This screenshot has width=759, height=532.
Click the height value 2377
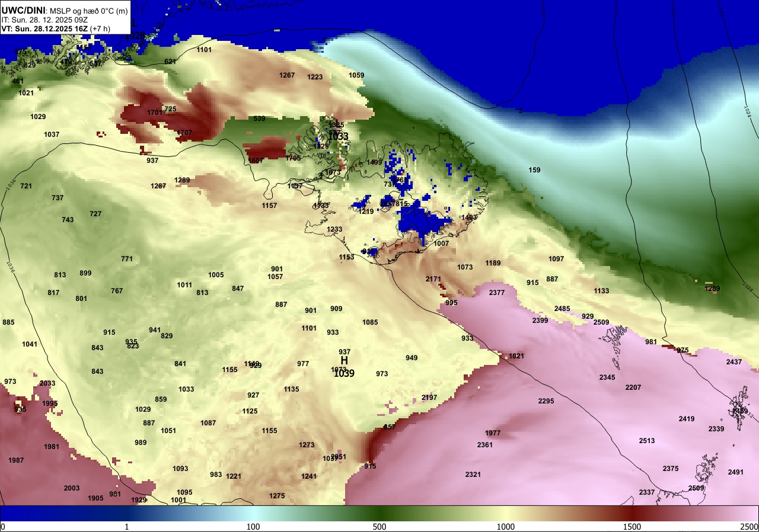(497, 293)
